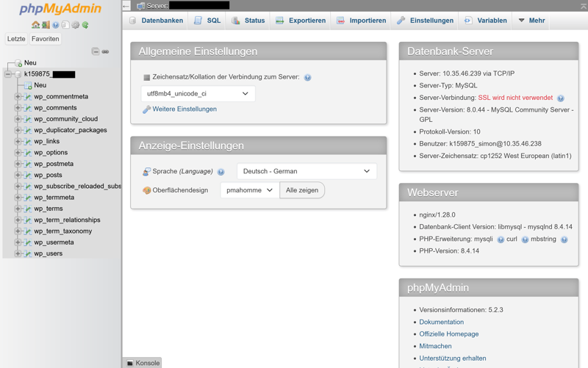Click help icon after mbstring extension
Screen dimensions: 588x368
coord(564,239)
